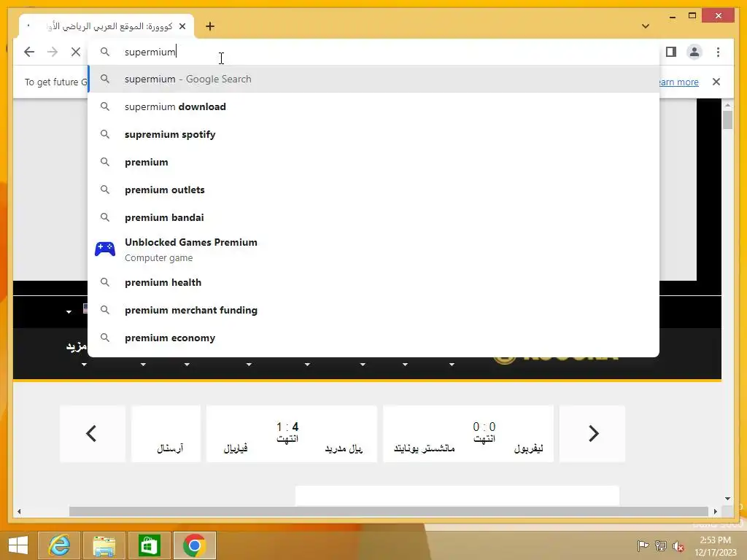
Task: Choose 'supremium spotify' suggestion
Action: pos(374,134)
